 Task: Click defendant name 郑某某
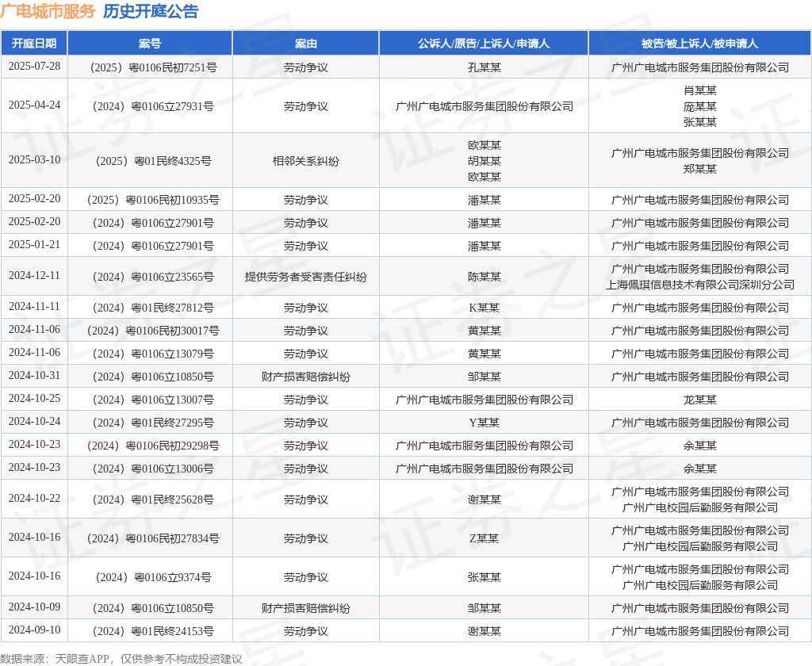tap(699, 169)
